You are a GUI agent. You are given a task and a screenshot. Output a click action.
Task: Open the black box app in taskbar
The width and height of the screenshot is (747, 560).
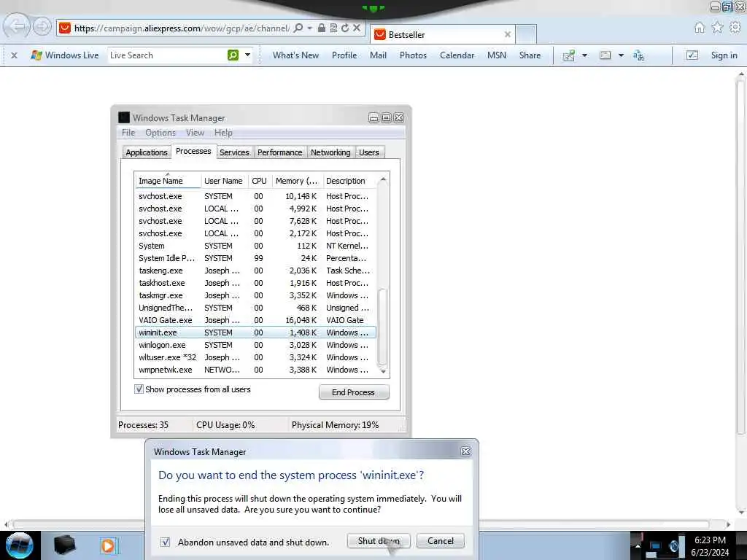coord(64,545)
